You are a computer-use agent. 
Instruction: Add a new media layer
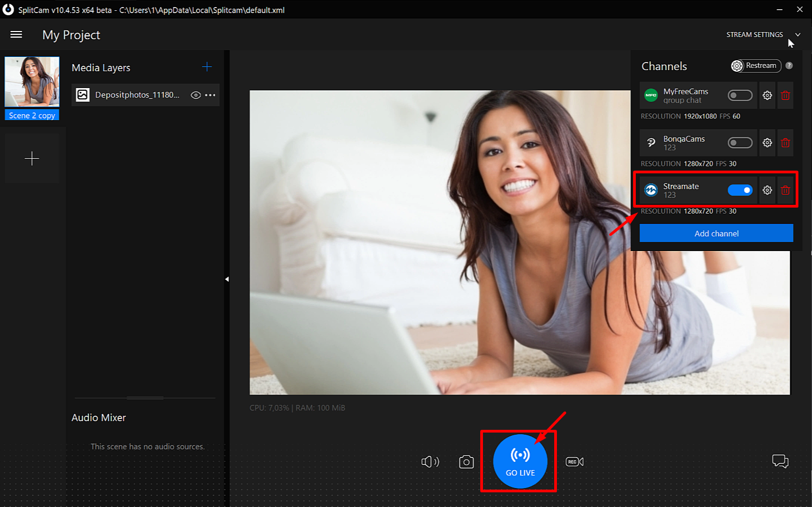207,67
